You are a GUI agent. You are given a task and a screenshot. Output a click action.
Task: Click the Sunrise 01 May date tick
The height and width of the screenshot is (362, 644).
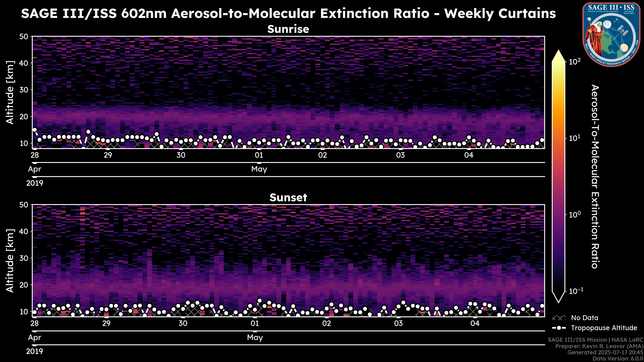pos(259,155)
